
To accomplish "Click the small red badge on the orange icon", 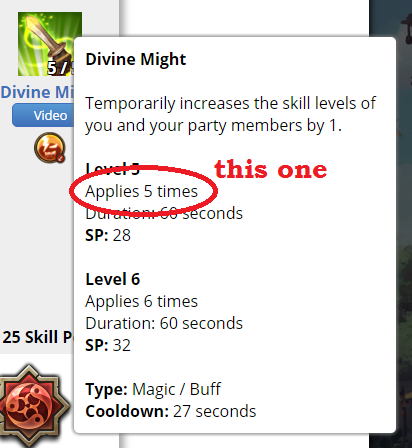I will [x=61, y=158].
